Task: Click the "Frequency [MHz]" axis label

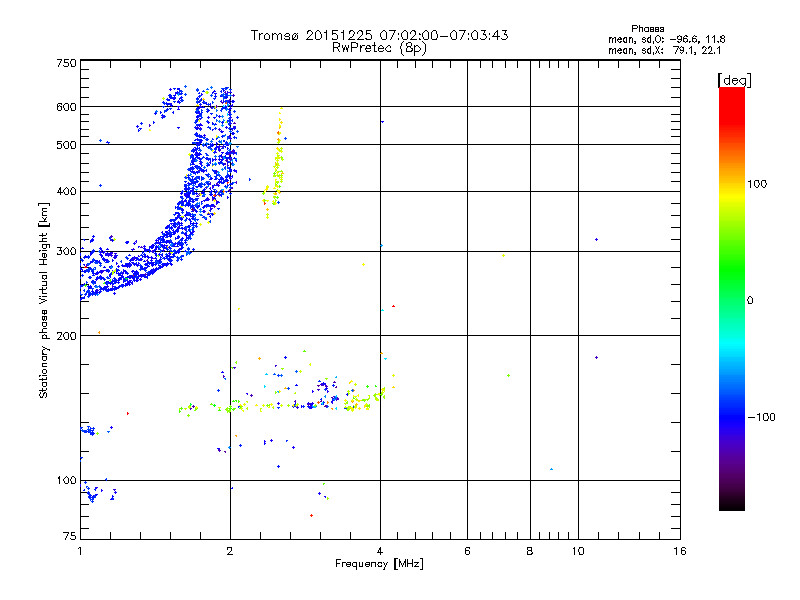Action: tap(379, 564)
